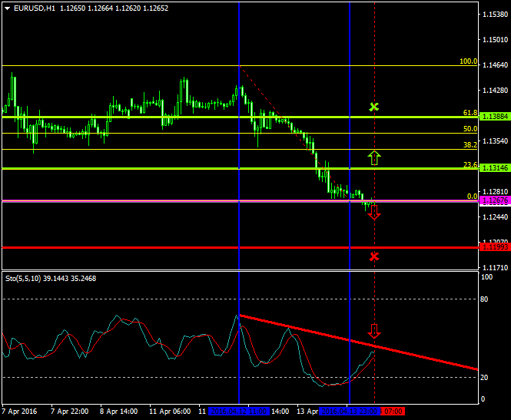Click the 8 Apr 14:00 time axis label
The height and width of the screenshot is (420, 511).
pyautogui.click(x=118, y=412)
